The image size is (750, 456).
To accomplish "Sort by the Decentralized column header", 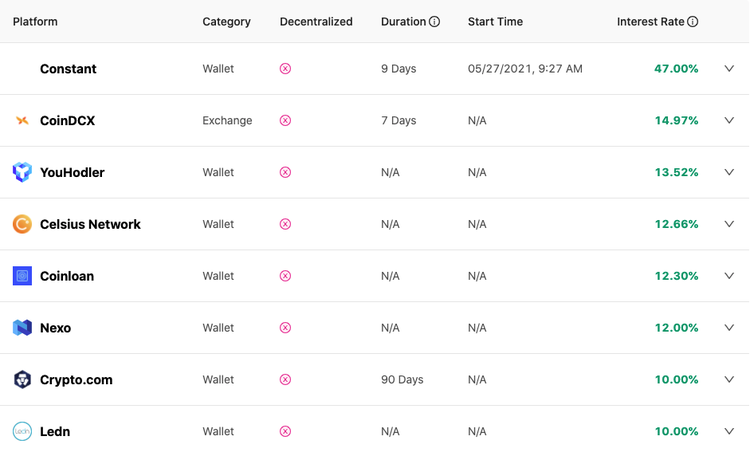I will click(316, 22).
